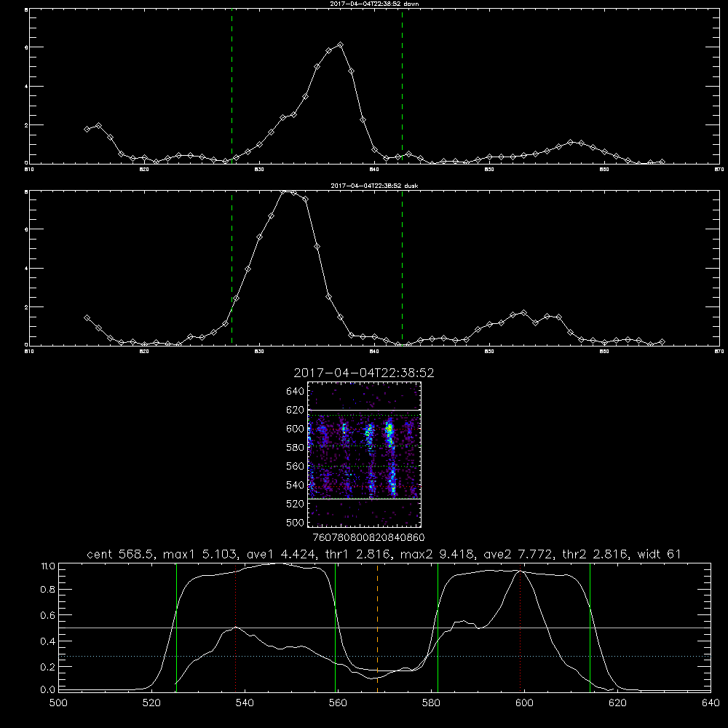Click 'ave1 4.424' in the stats line
This screenshot has width=728, height=728.
(x=282, y=554)
